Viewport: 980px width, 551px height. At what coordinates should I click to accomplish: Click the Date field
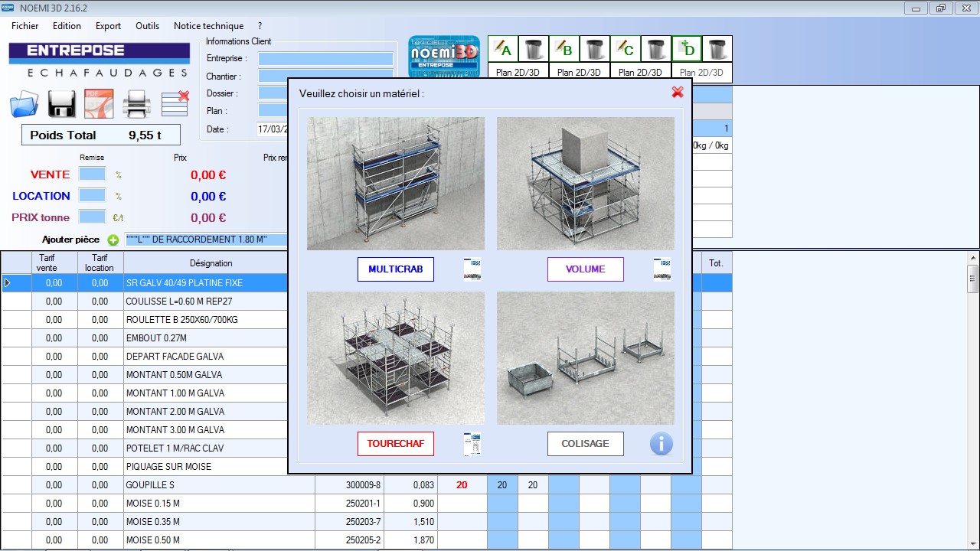pos(273,129)
